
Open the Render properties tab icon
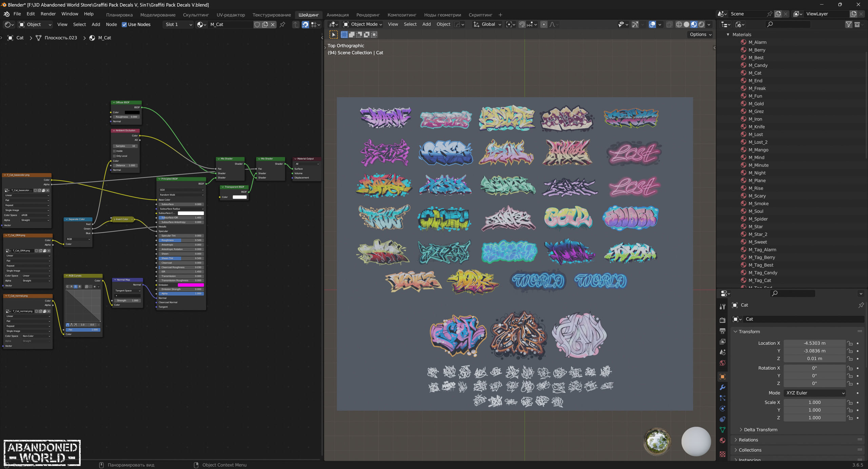(x=723, y=320)
